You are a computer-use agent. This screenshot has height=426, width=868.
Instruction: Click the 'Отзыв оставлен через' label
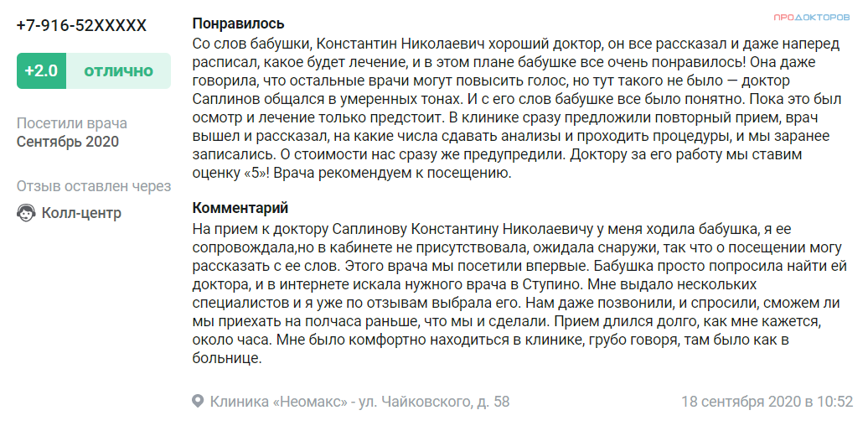tap(94, 186)
